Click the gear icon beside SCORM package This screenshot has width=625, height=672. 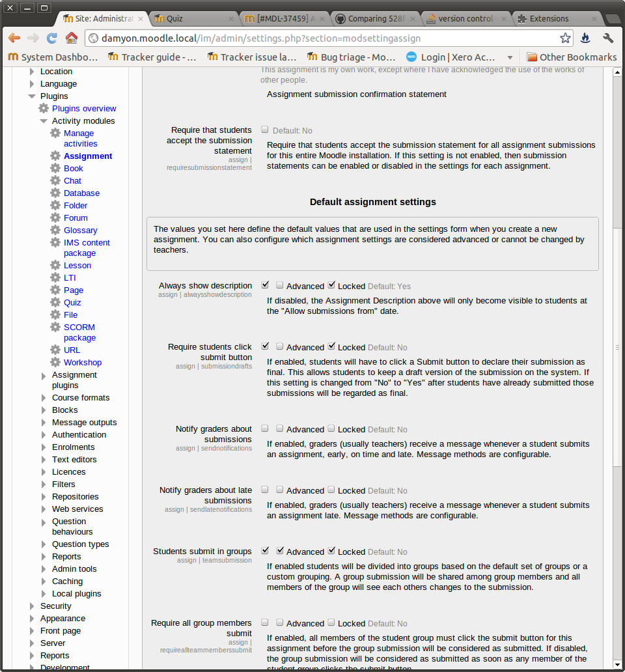pos(55,327)
